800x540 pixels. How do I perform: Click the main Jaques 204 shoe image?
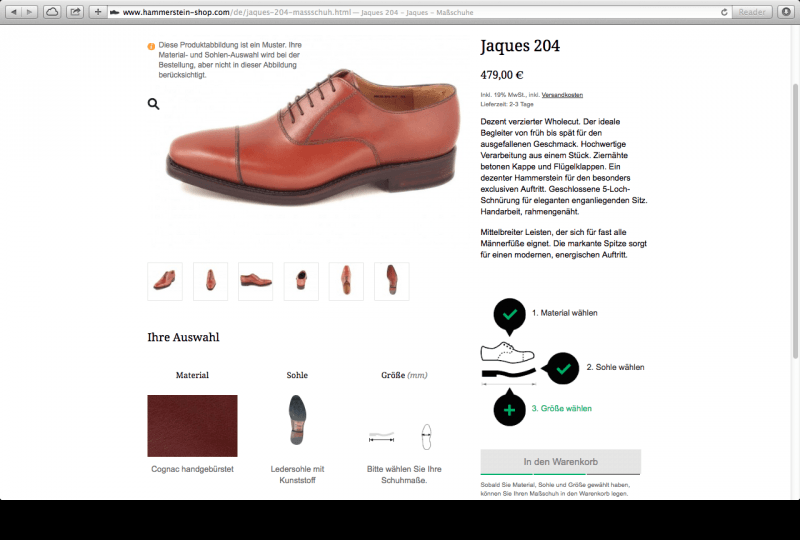(312, 136)
